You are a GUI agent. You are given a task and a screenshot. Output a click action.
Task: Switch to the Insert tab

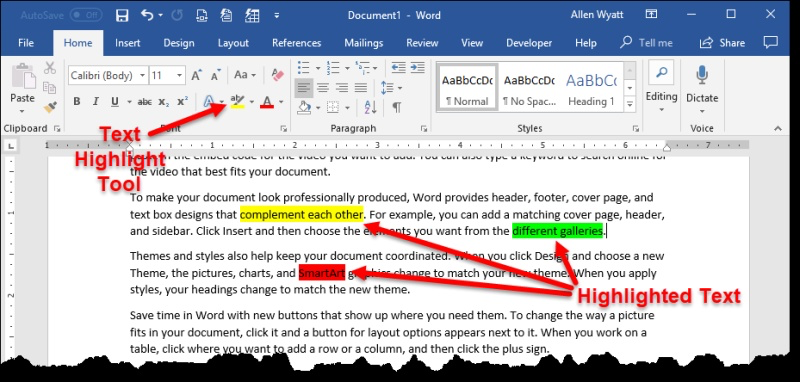(x=128, y=43)
